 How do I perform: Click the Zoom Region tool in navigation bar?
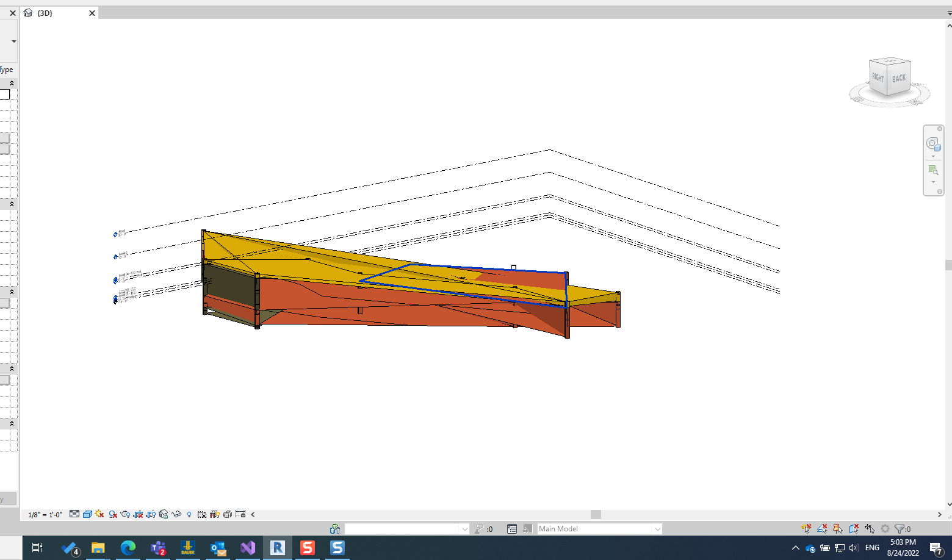[932, 170]
